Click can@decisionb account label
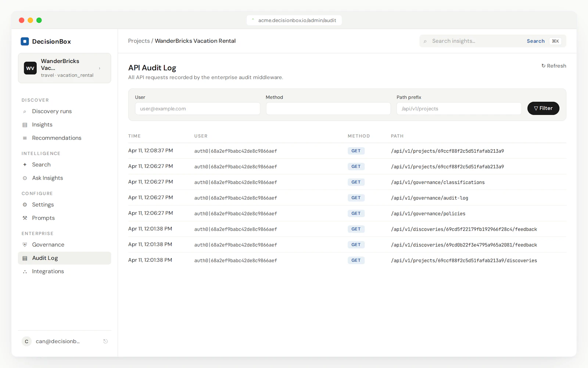 tap(58, 342)
